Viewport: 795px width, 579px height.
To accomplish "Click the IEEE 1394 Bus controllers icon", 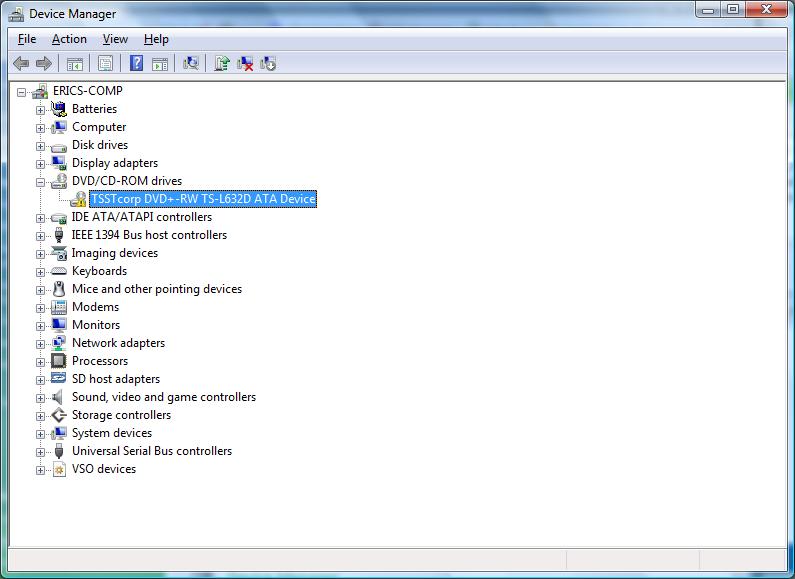I will (59, 235).
